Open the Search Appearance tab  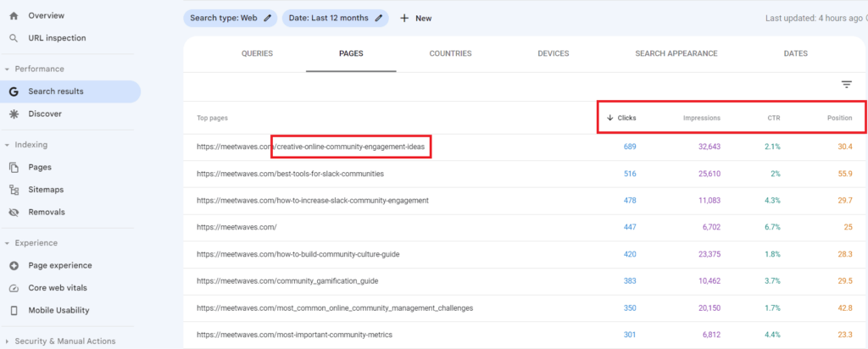tap(676, 53)
